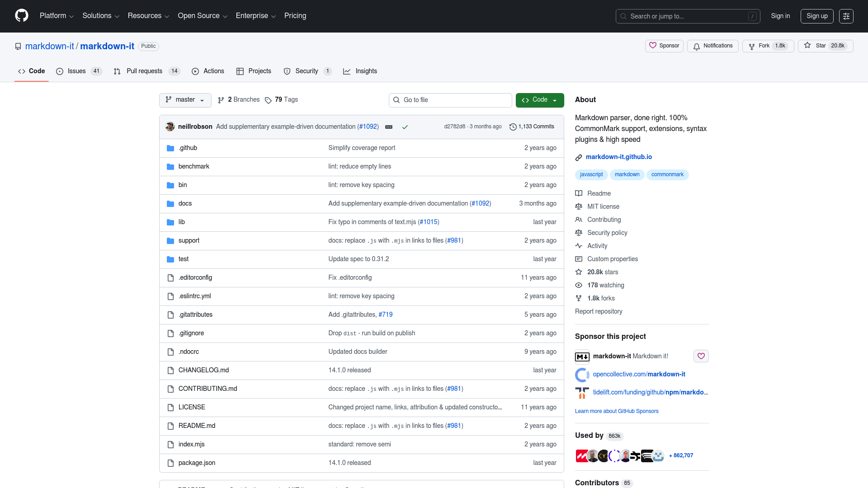Open the Projects tab
This screenshot has height=488, width=868.
pyautogui.click(x=254, y=71)
